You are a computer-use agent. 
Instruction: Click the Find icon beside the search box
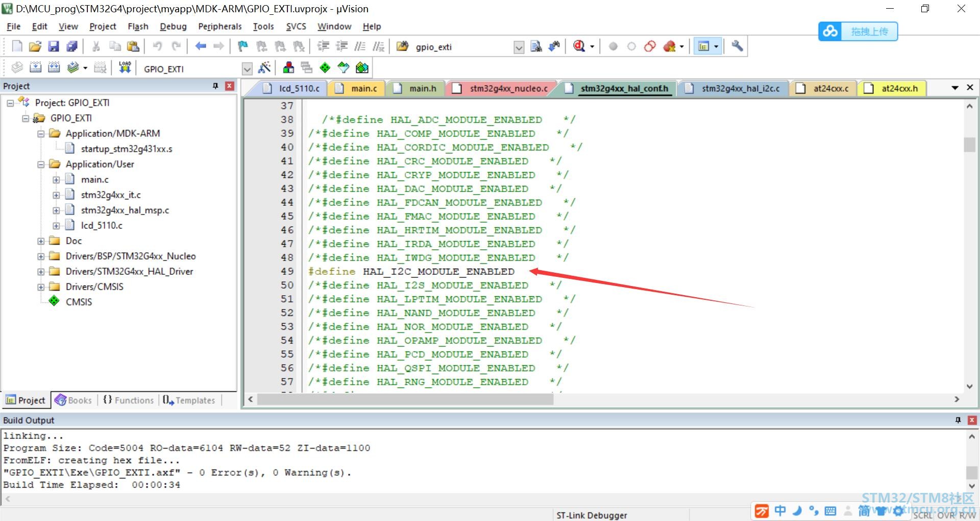tap(536, 46)
